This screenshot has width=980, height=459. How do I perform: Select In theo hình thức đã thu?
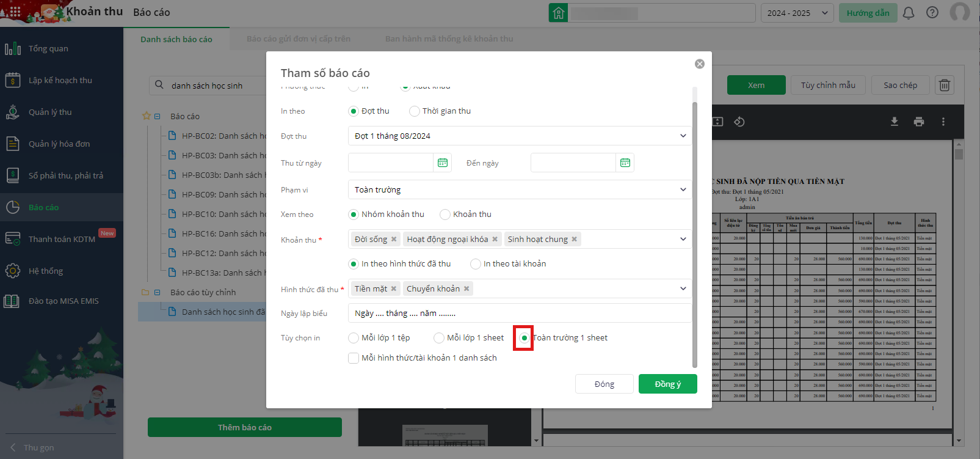354,264
